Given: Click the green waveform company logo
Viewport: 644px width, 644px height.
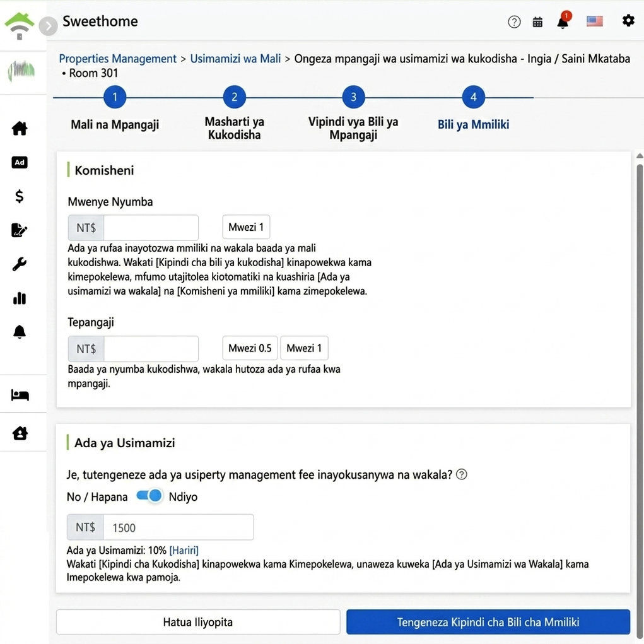Looking at the screenshot, I should pos(21,70).
